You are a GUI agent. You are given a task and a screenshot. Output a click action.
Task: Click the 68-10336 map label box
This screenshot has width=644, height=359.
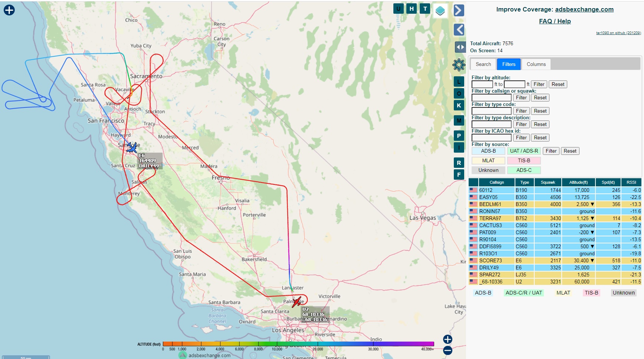point(315,314)
